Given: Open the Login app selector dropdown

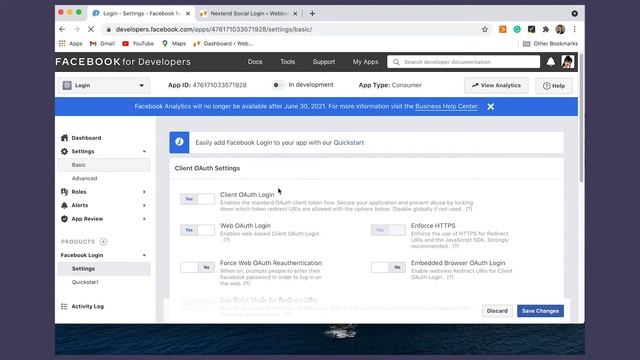Looking at the screenshot, I should pyautogui.click(x=103, y=85).
